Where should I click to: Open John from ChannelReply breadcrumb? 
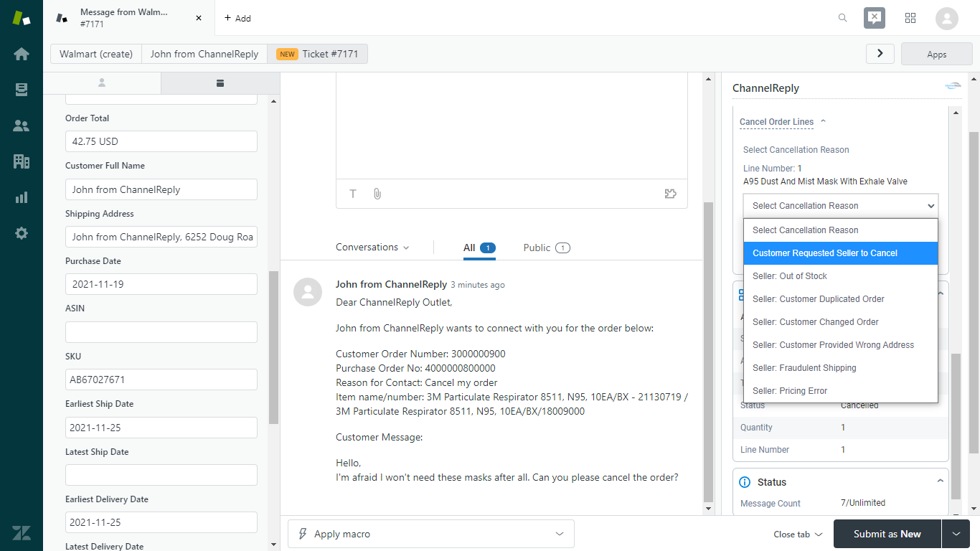point(204,54)
